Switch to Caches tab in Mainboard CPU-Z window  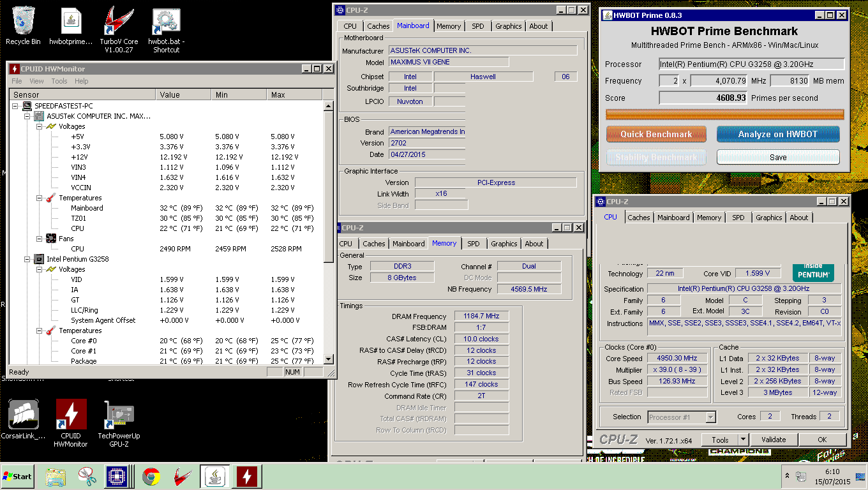[378, 26]
